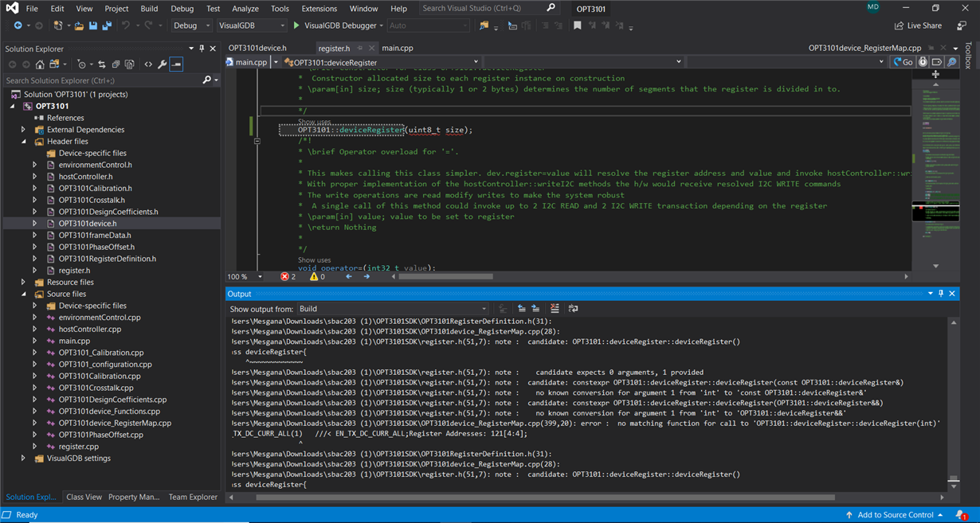Expand External Dependencies node

(24, 130)
